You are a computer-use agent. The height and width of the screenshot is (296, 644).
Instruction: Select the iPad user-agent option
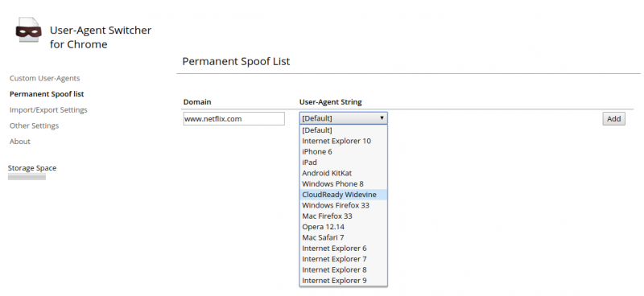344,162
